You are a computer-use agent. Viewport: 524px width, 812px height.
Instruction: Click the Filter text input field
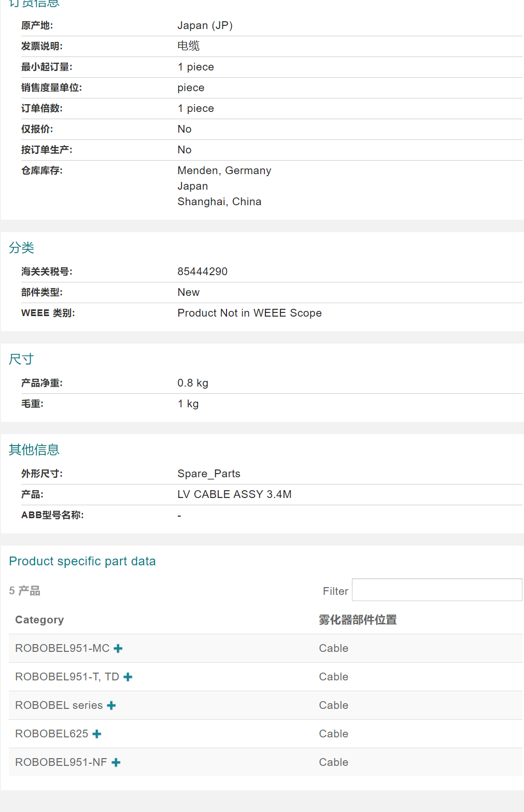pyautogui.click(x=436, y=590)
